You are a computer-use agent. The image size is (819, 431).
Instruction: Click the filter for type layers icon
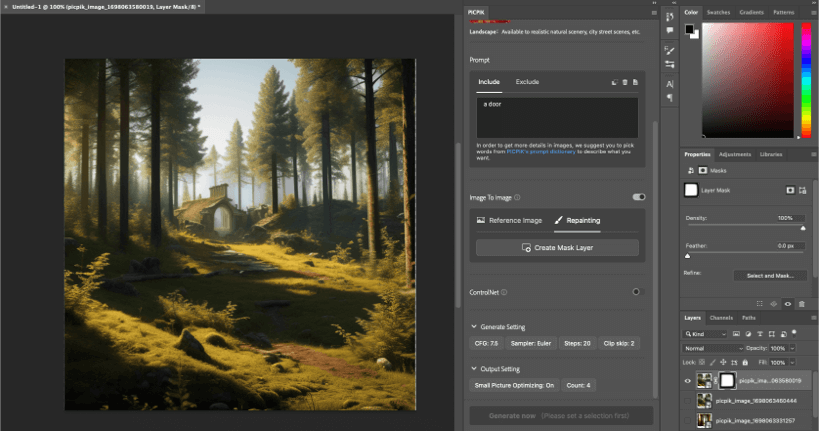(758, 332)
